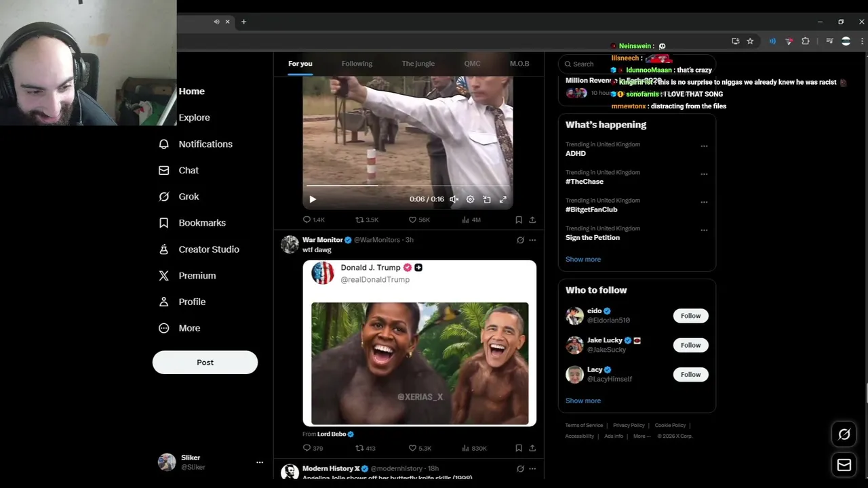Open Grok from the sidebar

(178, 197)
